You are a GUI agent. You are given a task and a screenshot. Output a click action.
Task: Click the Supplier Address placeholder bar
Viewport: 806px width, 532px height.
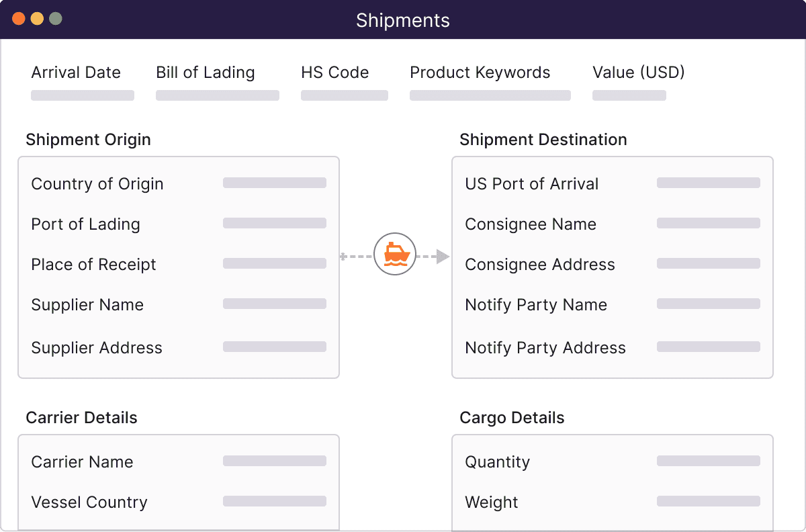pyautogui.click(x=274, y=346)
